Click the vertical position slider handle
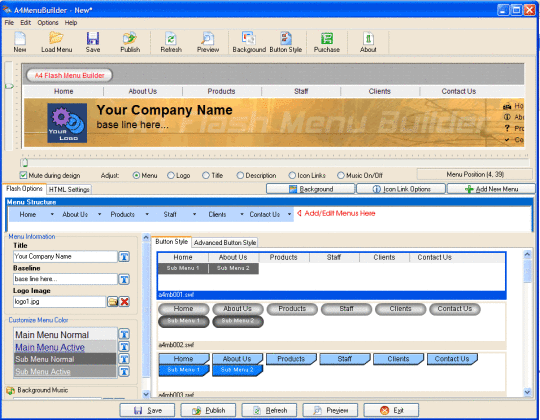 pos(9,86)
